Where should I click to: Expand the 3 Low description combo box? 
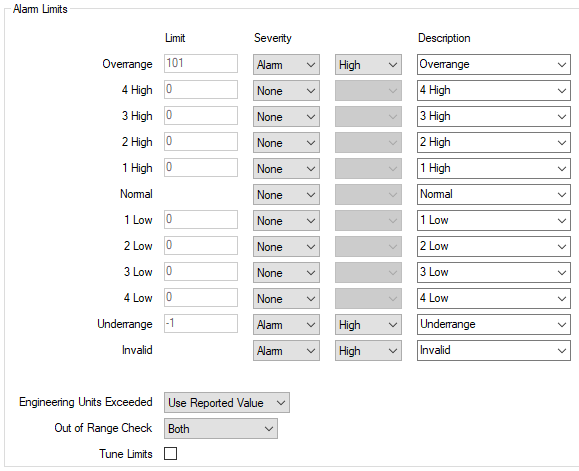click(494, 272)
